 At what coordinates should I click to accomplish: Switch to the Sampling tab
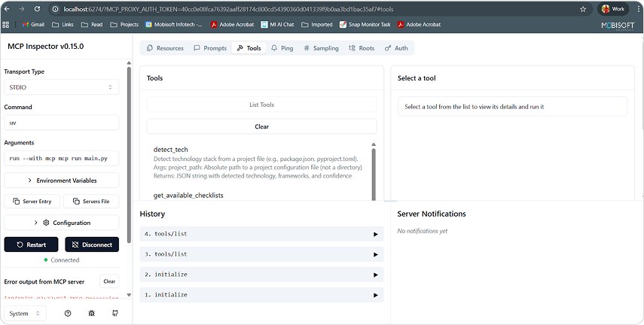[x=321, y=48]
